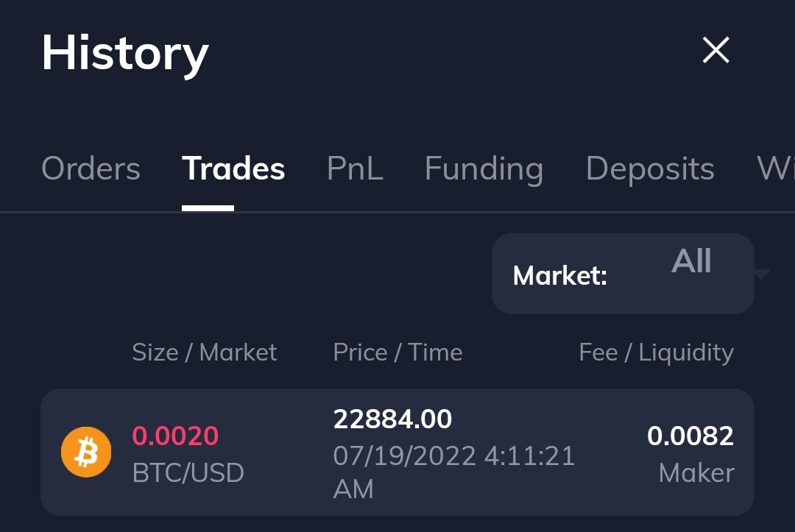The width and height of the screenshot is (795, 532).
Task: Click the Maker liquidity label
Action: [696, 473]
